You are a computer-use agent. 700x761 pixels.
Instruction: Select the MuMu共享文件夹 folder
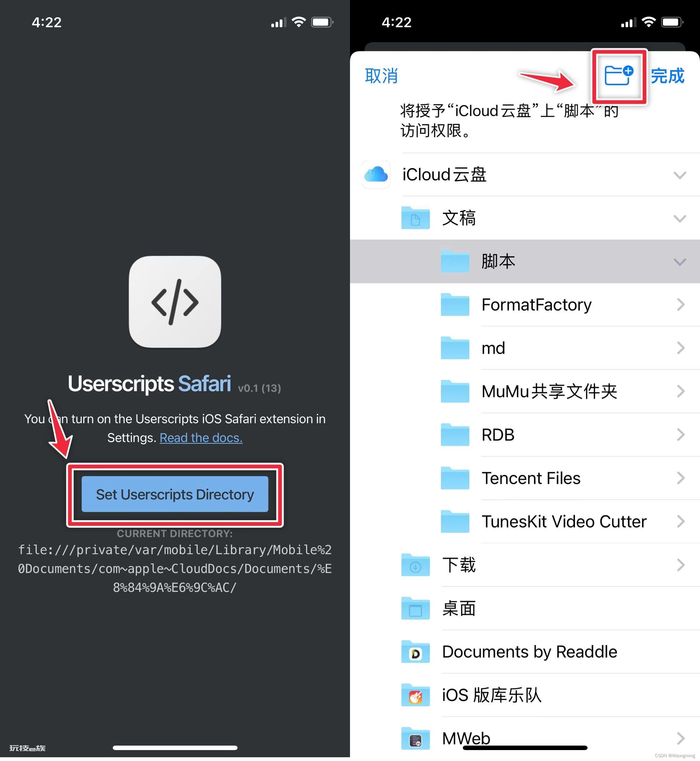tap(570, 391)
